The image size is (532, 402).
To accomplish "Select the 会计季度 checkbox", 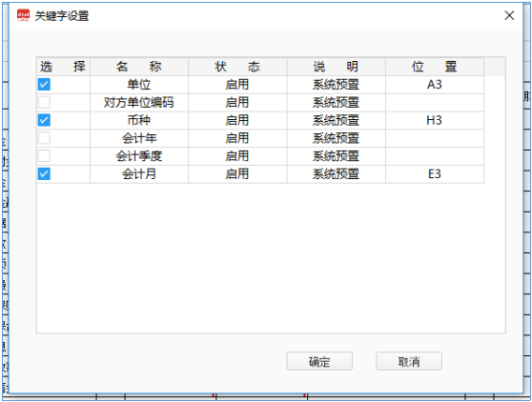I will tap(44, 156).
